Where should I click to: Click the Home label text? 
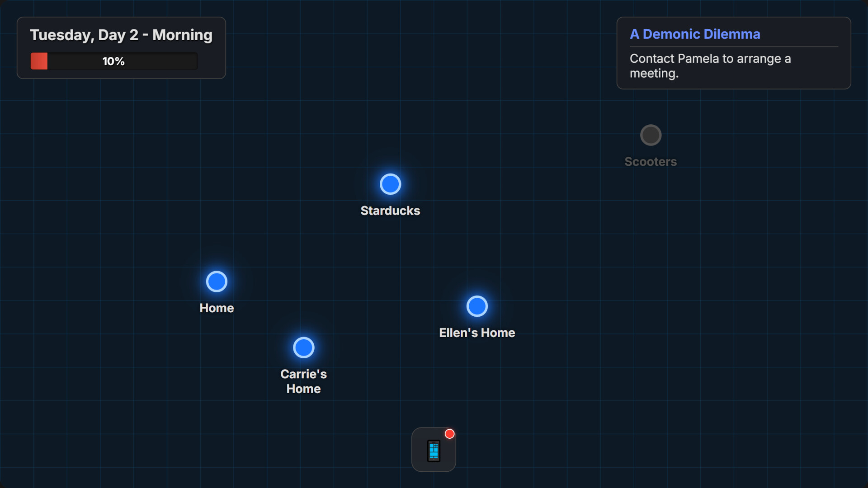click(217, 308)
